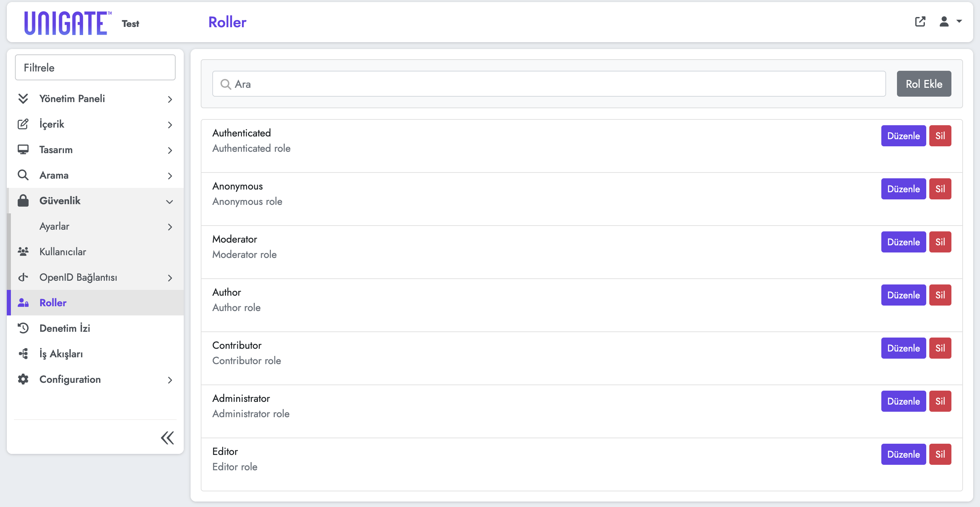Viewport: 980px width, 507px height.
Task: Delete the Editor role with Sil
Action: [x=940, y=454]
